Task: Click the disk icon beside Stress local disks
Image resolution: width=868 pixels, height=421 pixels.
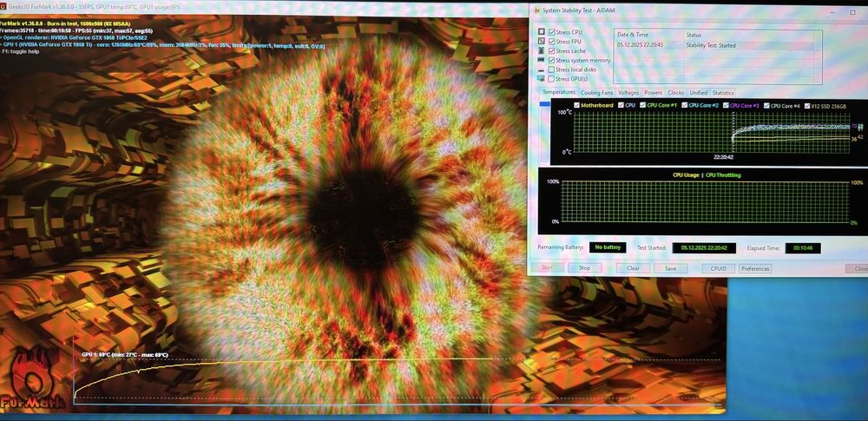Action: point(542,69)
